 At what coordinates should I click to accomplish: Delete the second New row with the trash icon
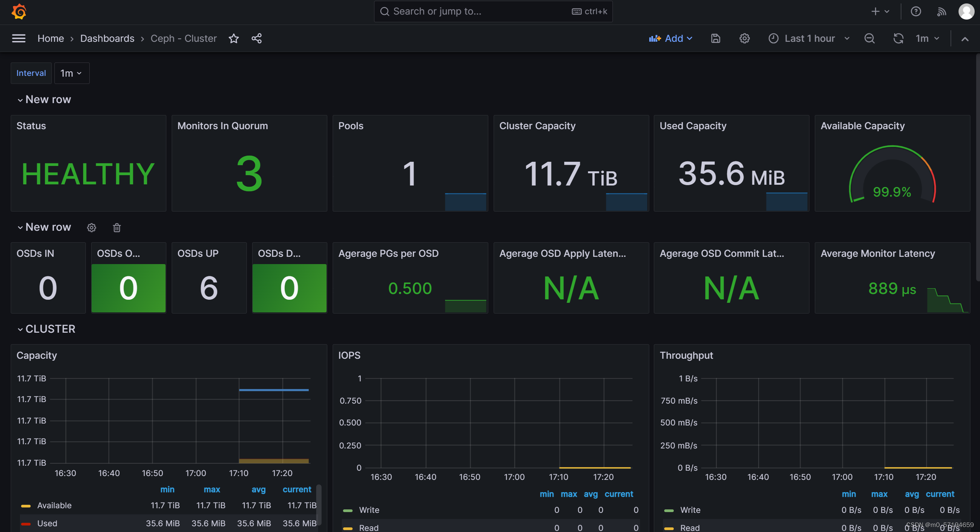click(117, 228)
